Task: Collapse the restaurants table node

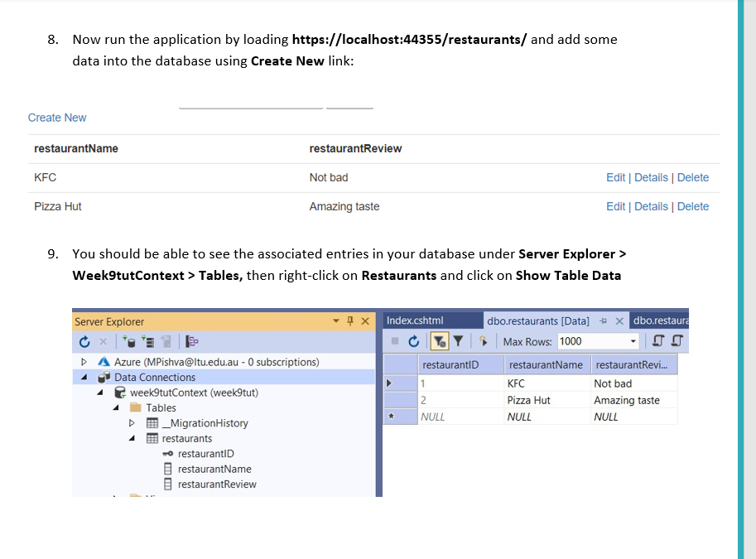Action: (x=132, y=438)
